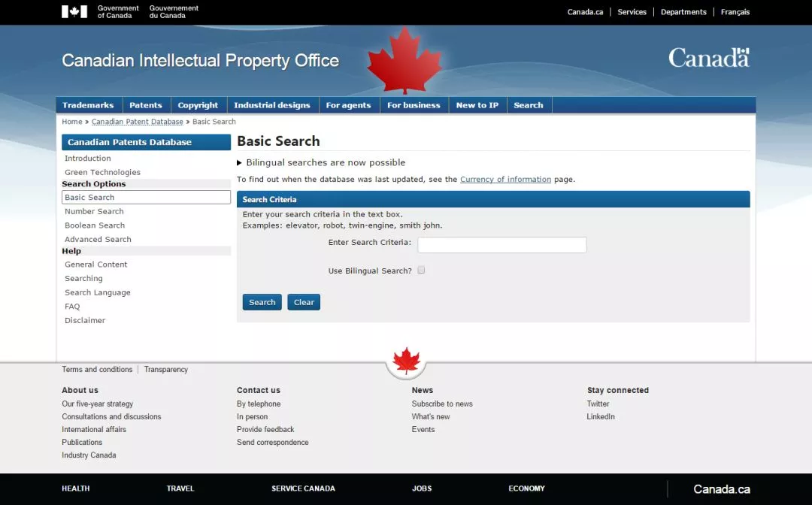Click the Government of Canada flag icon

pos(74,11)
